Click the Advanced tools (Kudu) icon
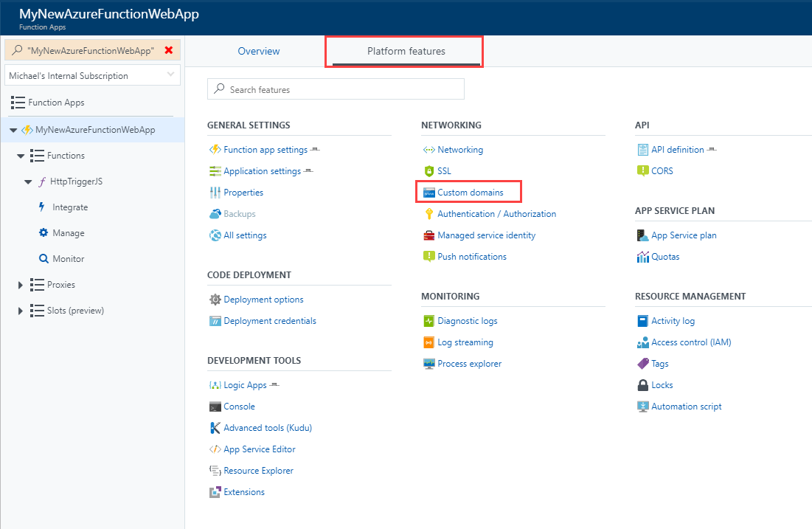The height and width of the screenshot is (529, 812). (x=215, y=428)
